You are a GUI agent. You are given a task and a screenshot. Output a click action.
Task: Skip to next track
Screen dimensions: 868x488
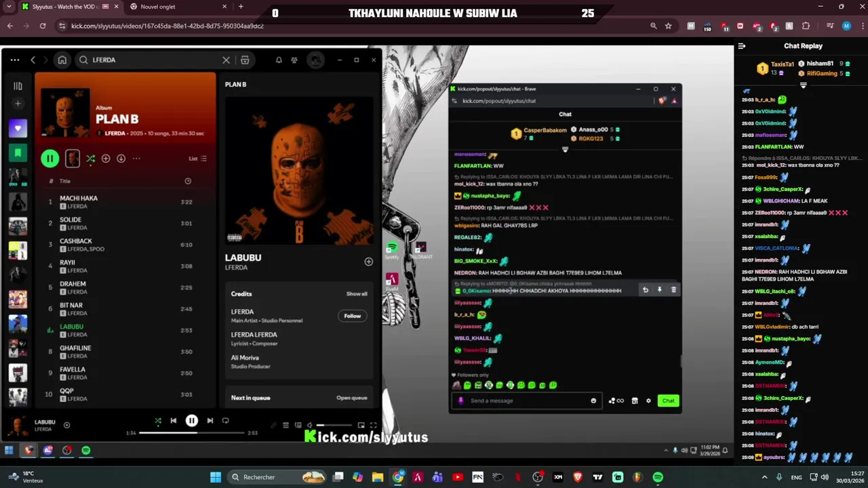click(210, 421)
